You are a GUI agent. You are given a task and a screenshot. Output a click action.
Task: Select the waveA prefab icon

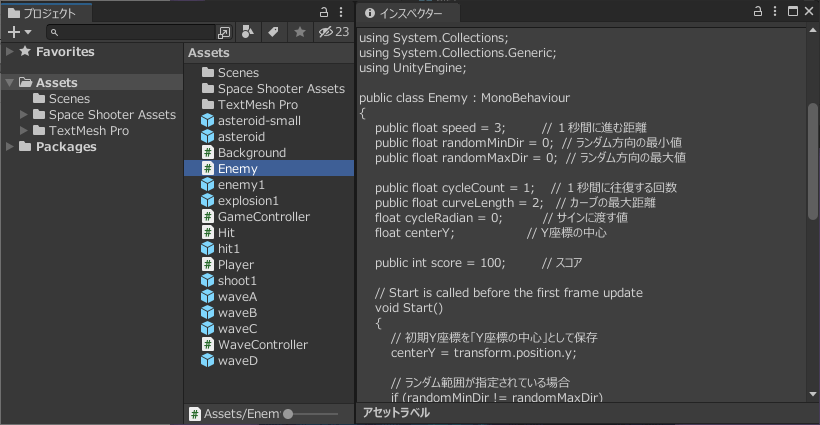[x=208, y=296]
